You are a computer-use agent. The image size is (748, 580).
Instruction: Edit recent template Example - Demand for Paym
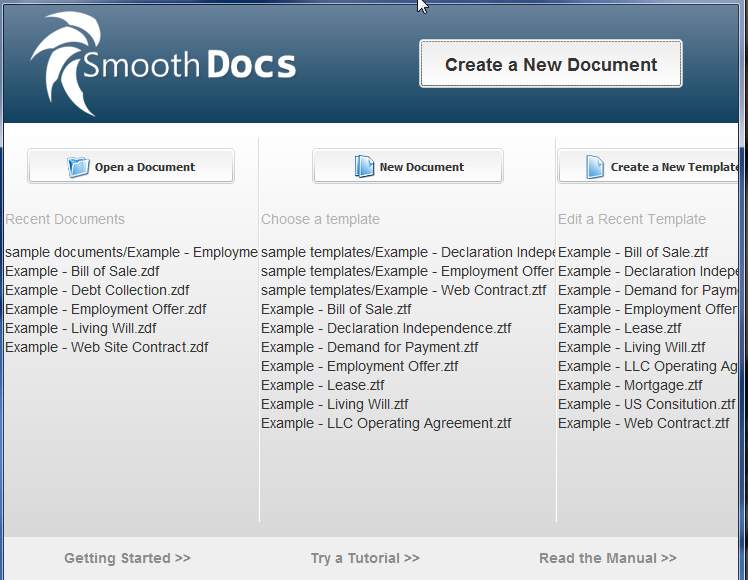[648, 290]
